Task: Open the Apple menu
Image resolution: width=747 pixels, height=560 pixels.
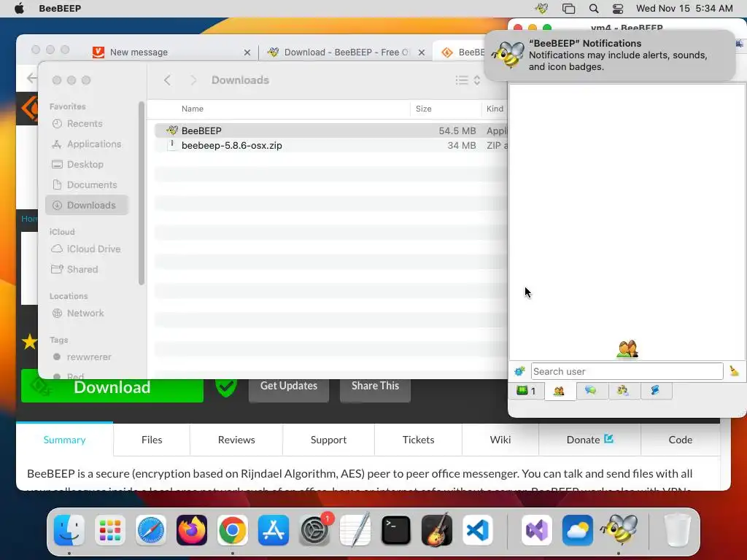Action: (x=19, y=8)
